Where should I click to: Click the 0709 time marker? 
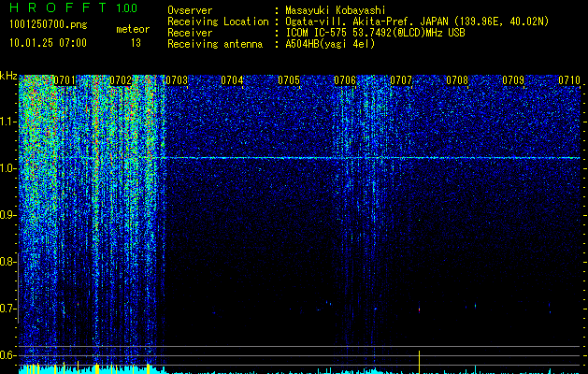pyautogui.click(x=513, y=80)
